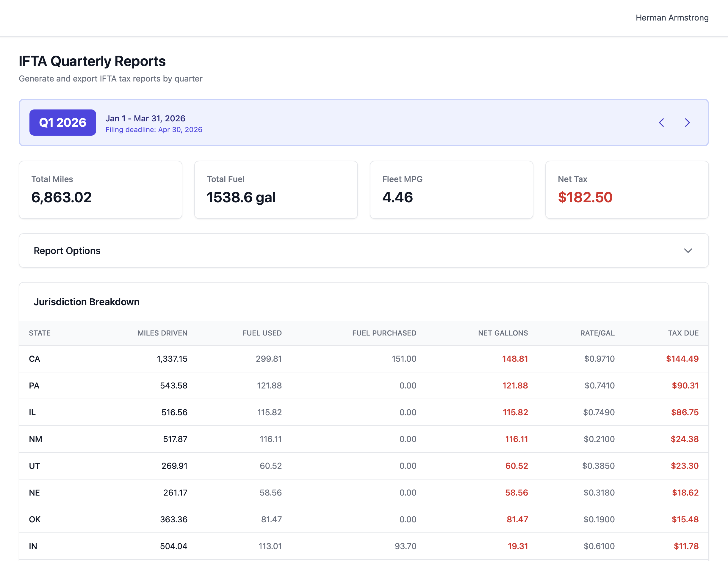The height and width of the screenshot is (561, 728).
Task: Click the 60.52 net gallons cell
Action: point(516,466)
